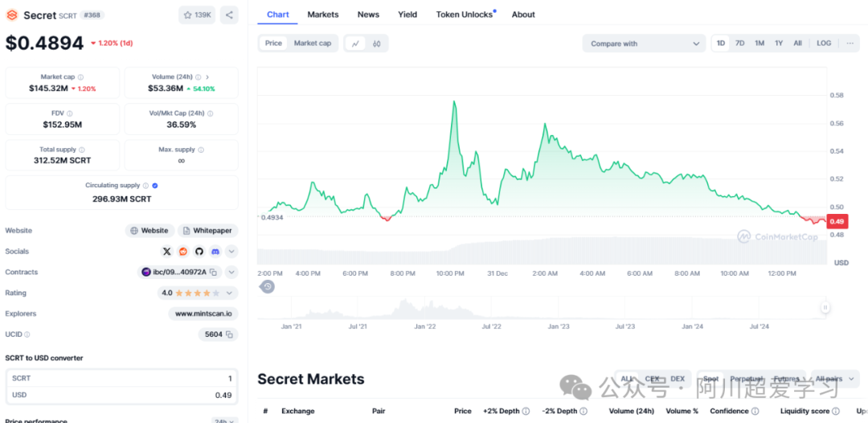The width and height of the screenshot is (868, 423).
Task: Switch to the Token Unlocks tab
Action: click(465, 14)
